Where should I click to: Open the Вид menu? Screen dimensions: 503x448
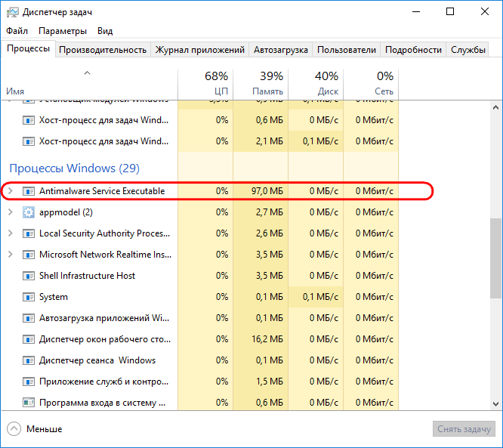pyautogui.click(x=105, y=31)
